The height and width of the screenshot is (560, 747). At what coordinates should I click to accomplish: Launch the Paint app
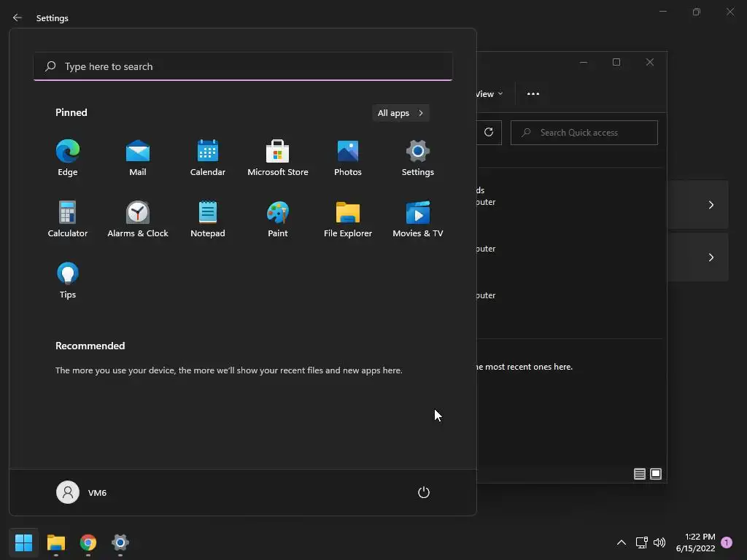pos(278,219)
